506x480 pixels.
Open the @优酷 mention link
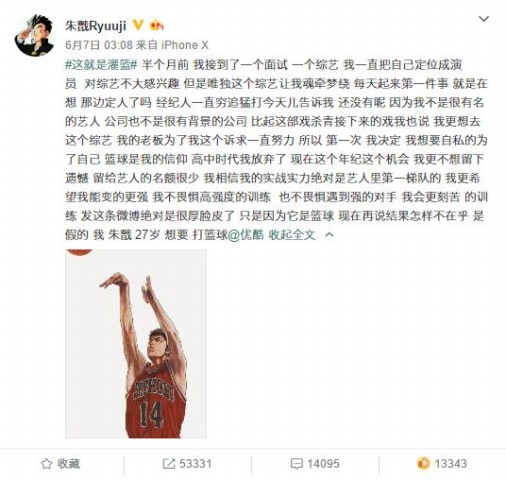point(246,235)
